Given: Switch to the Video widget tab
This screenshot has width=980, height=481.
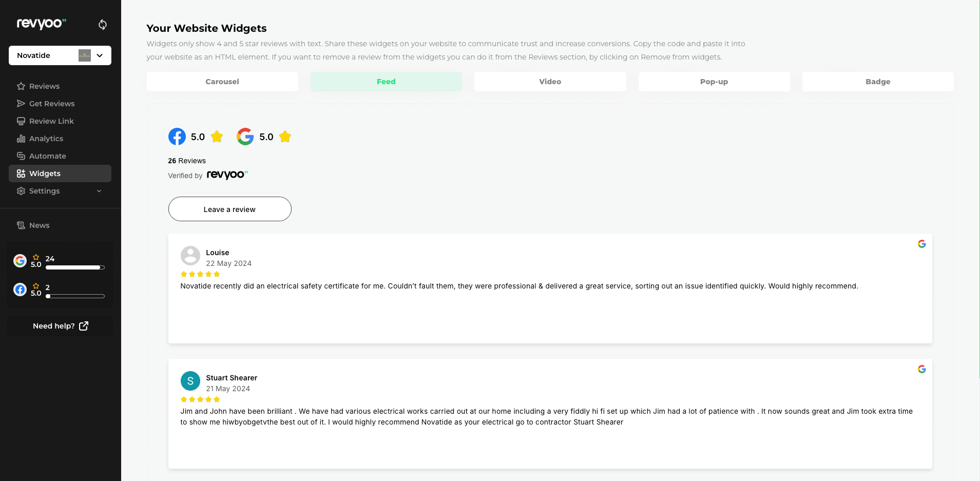Looking at the screenshot, I should click(550, 82).
